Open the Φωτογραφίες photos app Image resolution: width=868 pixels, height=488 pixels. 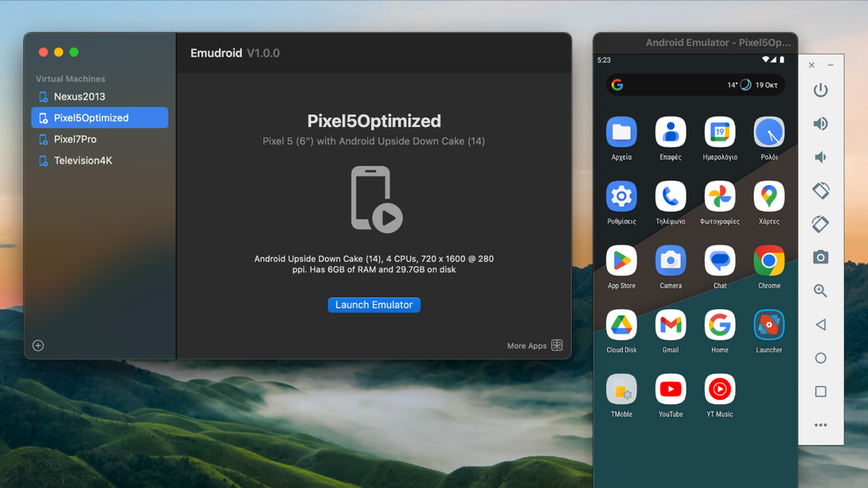[719, 196]
